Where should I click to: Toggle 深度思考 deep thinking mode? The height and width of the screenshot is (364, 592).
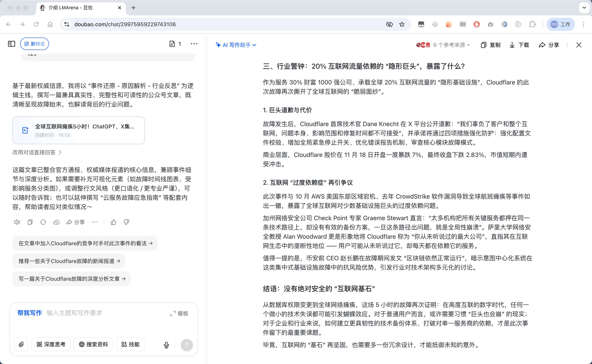pyautogui.click(x=51, y=345)
